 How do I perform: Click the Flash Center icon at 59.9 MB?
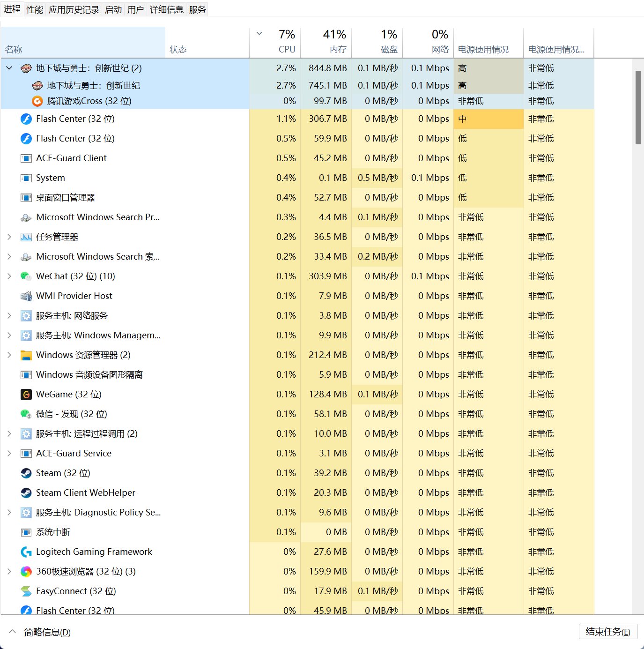point(26,139)
